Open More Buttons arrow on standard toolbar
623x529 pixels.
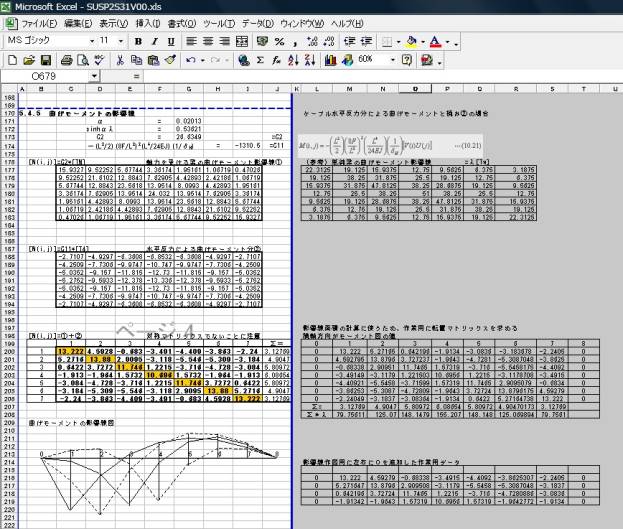point(439,61)
